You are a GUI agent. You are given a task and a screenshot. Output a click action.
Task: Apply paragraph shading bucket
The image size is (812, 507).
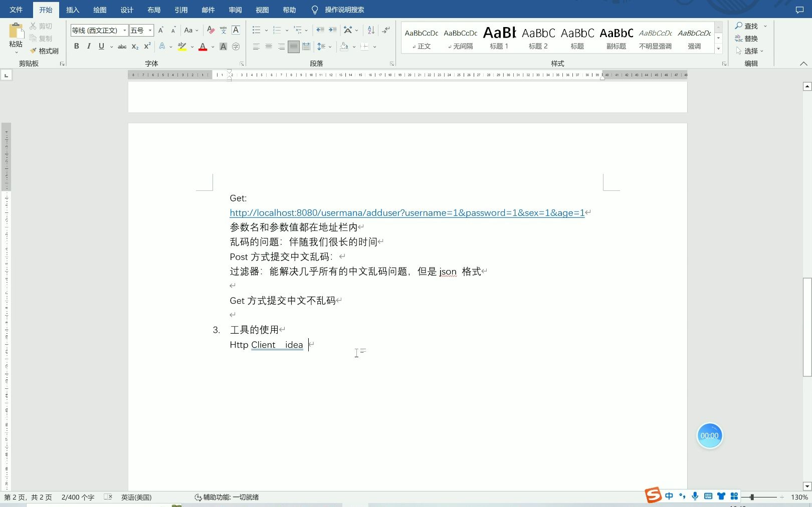coord(344,47)
